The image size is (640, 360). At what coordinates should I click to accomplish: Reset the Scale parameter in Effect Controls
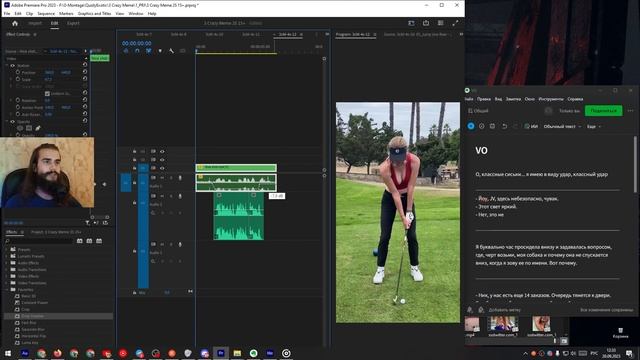coord(85,79)
